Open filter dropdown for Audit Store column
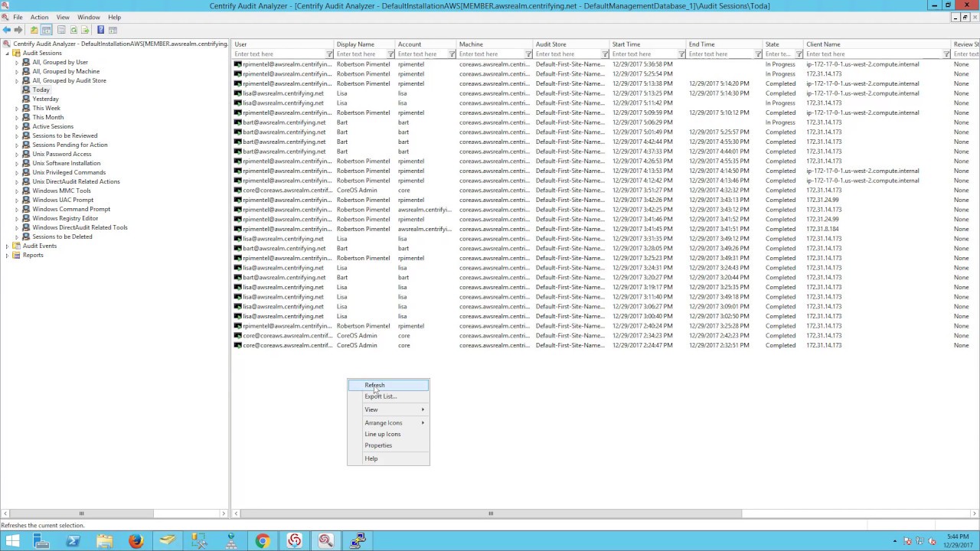980x551 pixels. (605, 54)
